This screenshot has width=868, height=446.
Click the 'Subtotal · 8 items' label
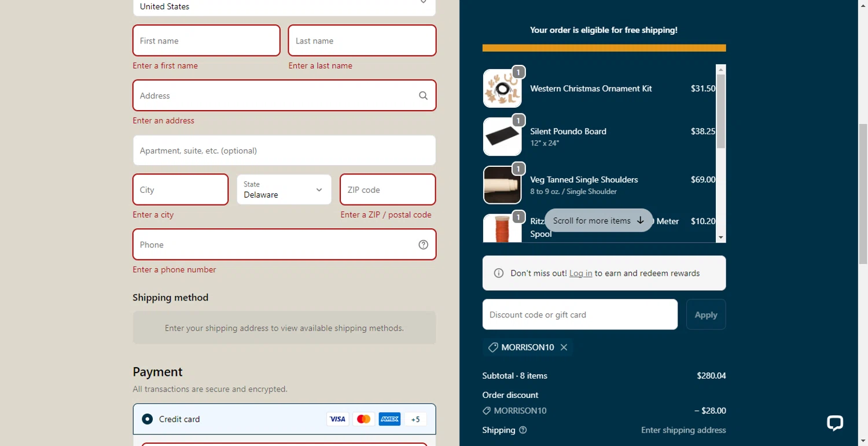514,375
